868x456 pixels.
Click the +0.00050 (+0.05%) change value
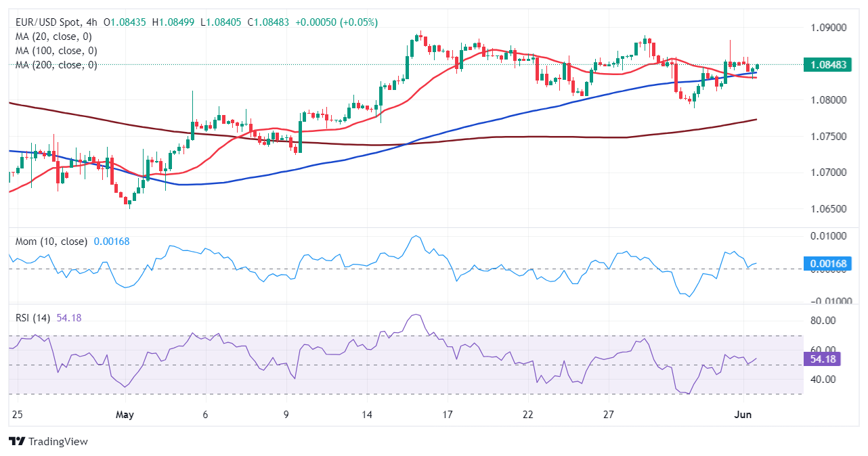point(334,22)
